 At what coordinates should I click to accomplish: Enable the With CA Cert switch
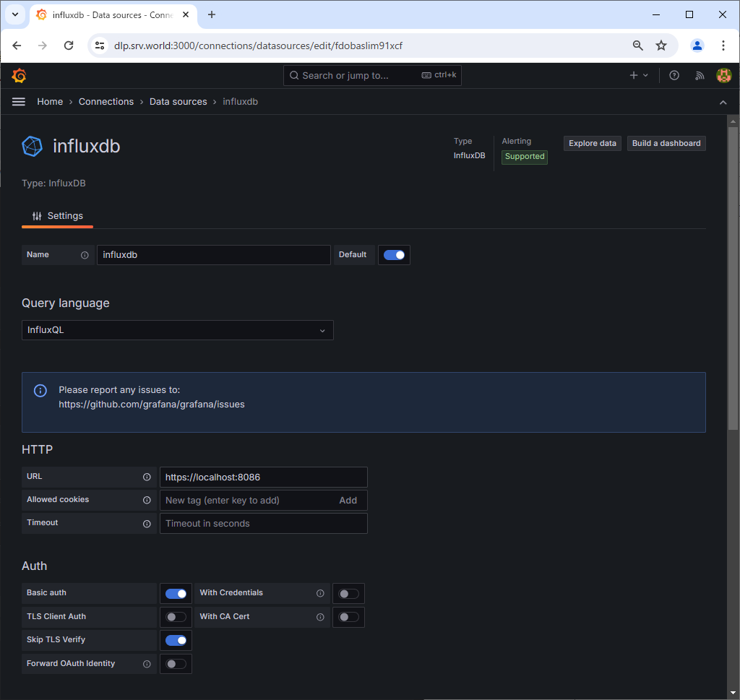pos(348,617)
